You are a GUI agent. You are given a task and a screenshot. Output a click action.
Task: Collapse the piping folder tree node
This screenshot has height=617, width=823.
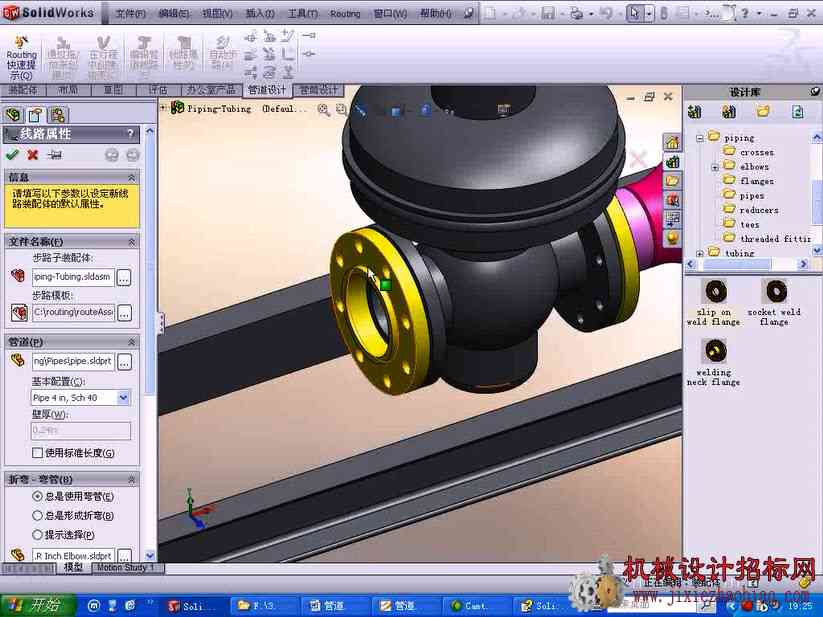[x=700, y=138]
